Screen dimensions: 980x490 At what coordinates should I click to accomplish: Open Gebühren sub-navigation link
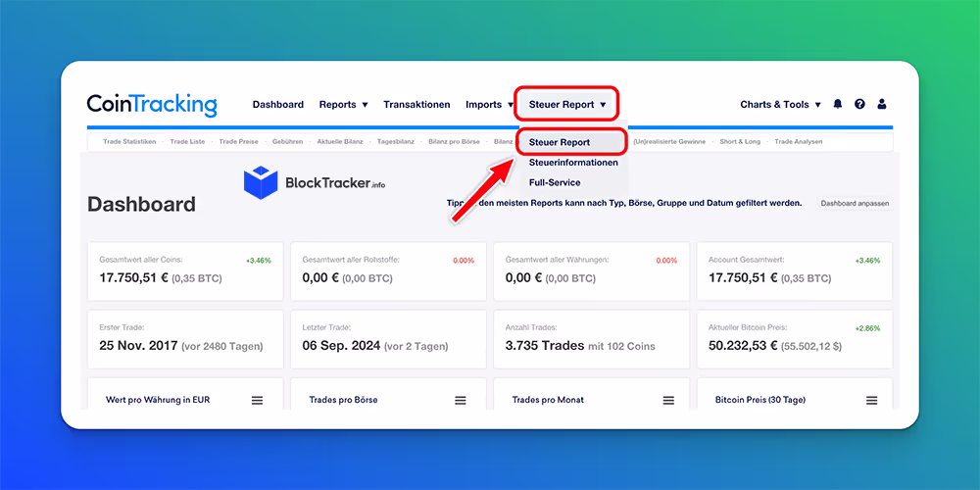point(287,142)
